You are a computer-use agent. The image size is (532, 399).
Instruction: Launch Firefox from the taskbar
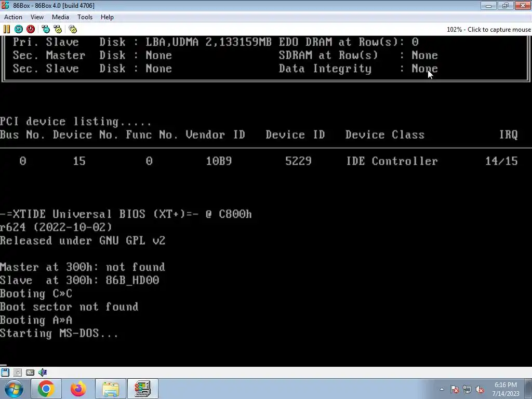coord(78,389)
